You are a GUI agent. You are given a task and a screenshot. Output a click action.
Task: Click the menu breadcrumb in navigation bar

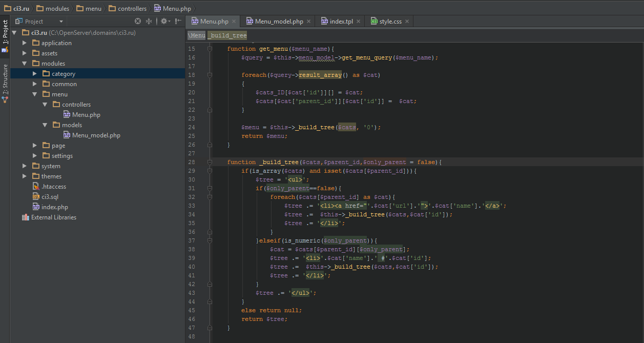(89, 8)
